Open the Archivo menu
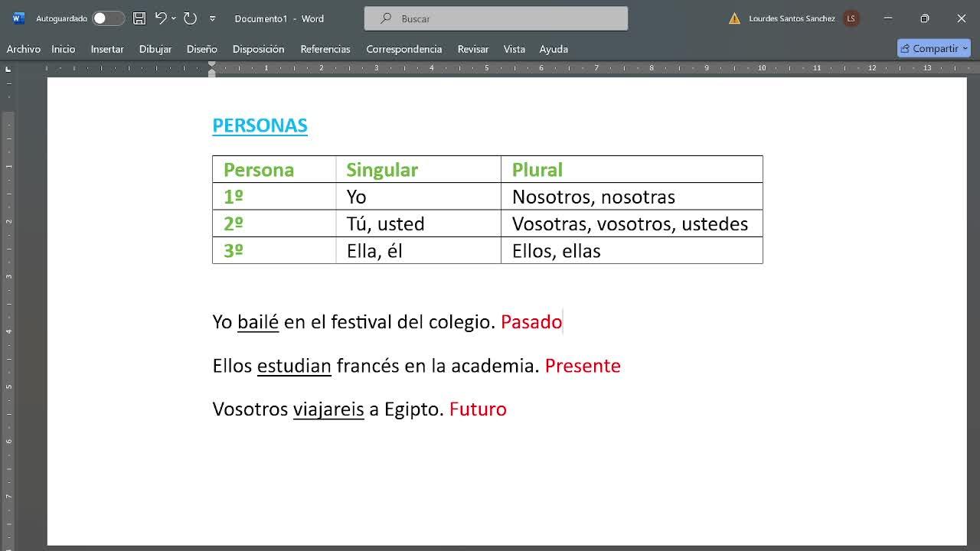The height and width of the screenshot is (551, 980). pyautogui.click(x=24, y=49)
